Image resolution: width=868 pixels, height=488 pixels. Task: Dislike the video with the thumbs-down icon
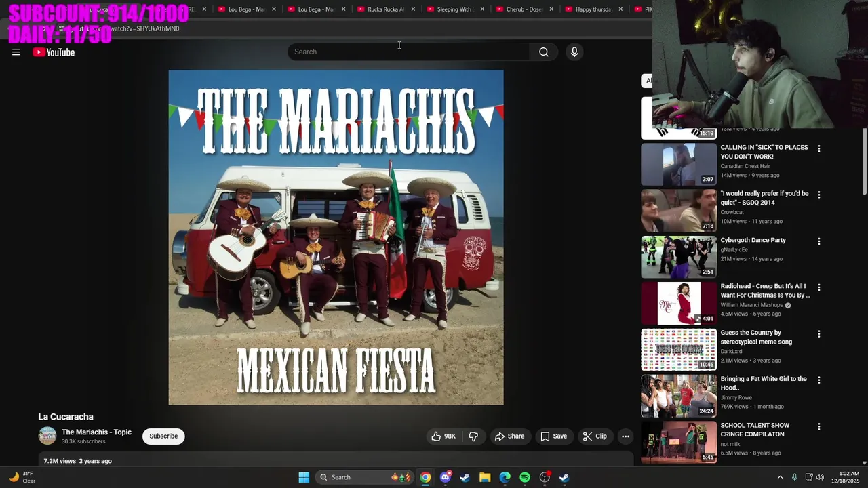pyautogui.click(x=473, y=436)
